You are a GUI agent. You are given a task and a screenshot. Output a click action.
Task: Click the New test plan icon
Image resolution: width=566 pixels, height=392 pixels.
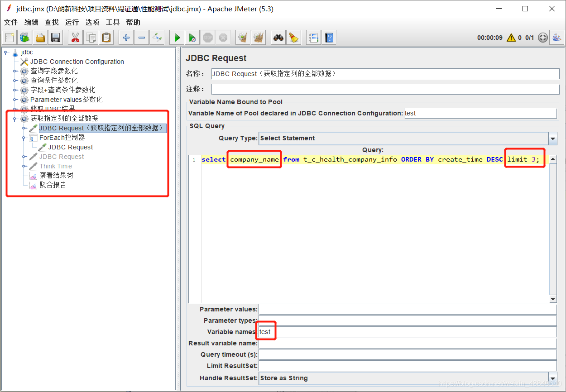[10, 38]
